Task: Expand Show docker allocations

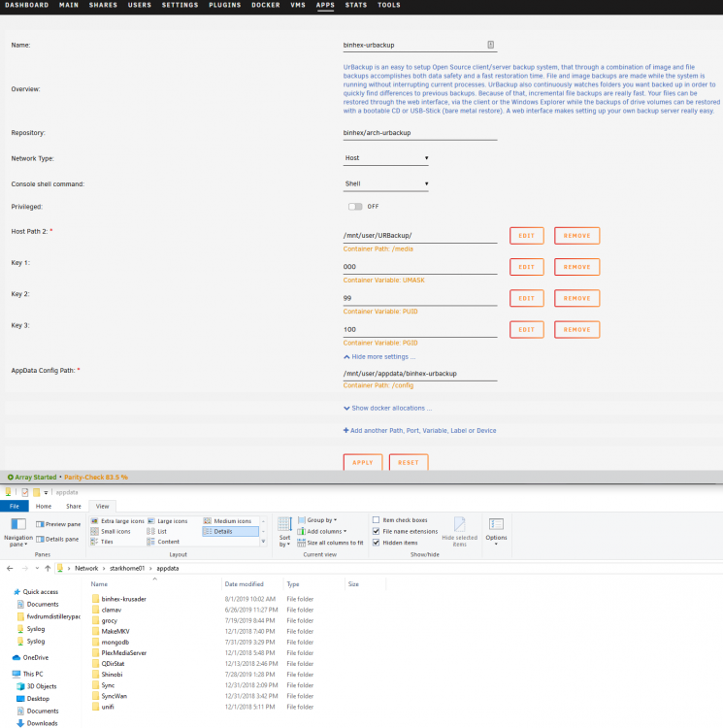Action: click(x=387, y=408)
